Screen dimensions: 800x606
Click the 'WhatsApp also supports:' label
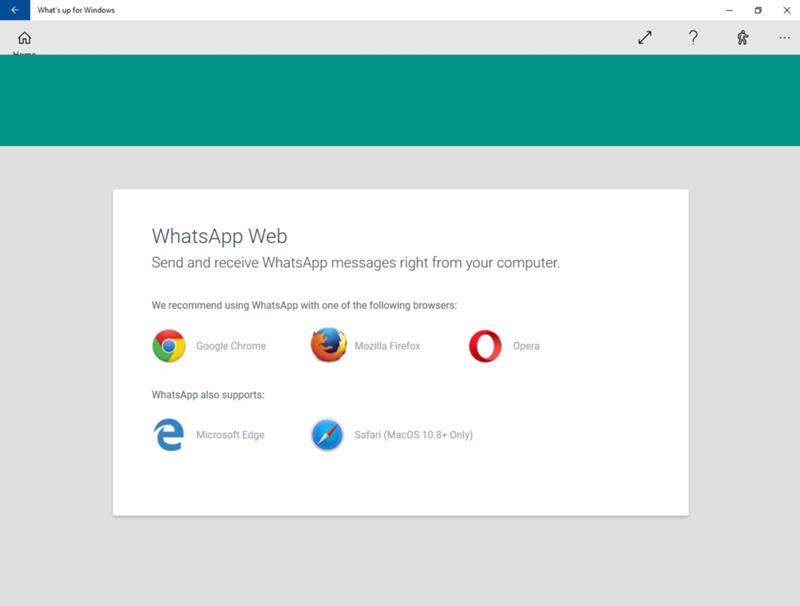click(x=208, y=395)
